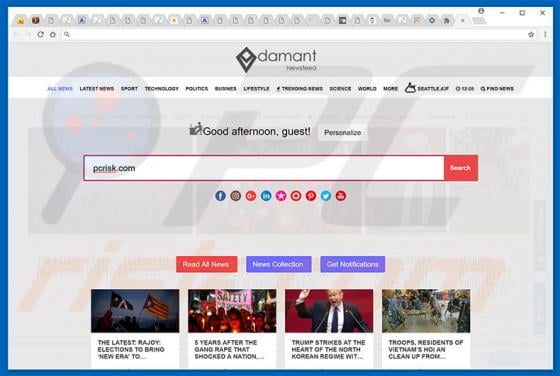Screen dimensions: 560x376
Task: Select the World news category
Action: [367, 89]
